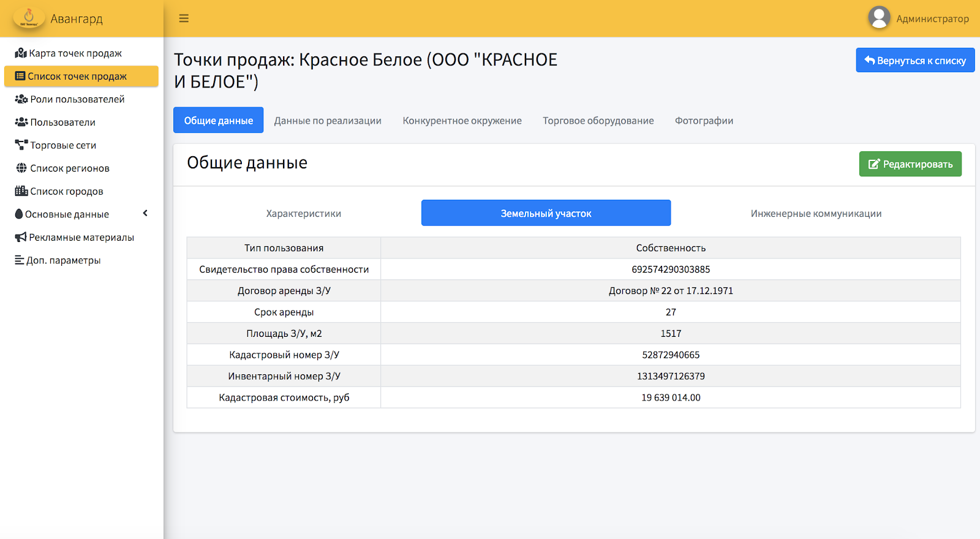Click the Кадастровый номер З/У label
The width and height of the screenshot is (980, 539).
284,355
